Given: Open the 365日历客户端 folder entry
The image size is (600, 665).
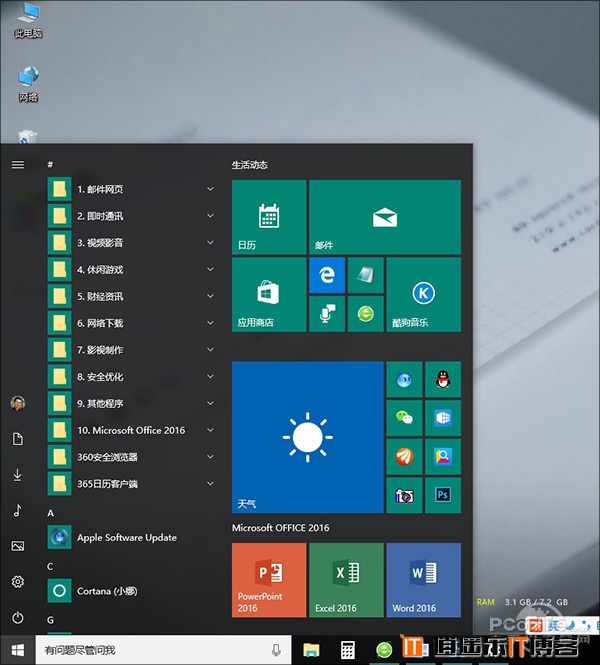Looking at the screenshot, I should coord(133,483).
